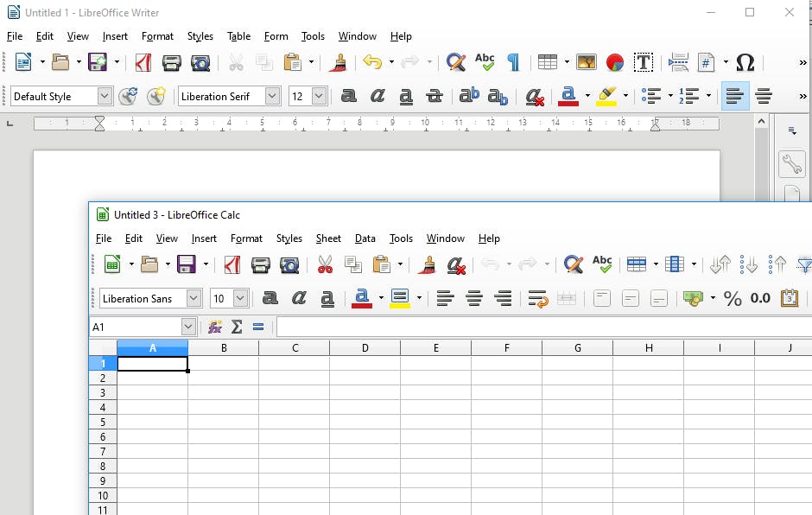The height and width of the screenshot is (515, 812).
Task: Insert a chart using Writer's pie chart icon
Action: [613, 63]
